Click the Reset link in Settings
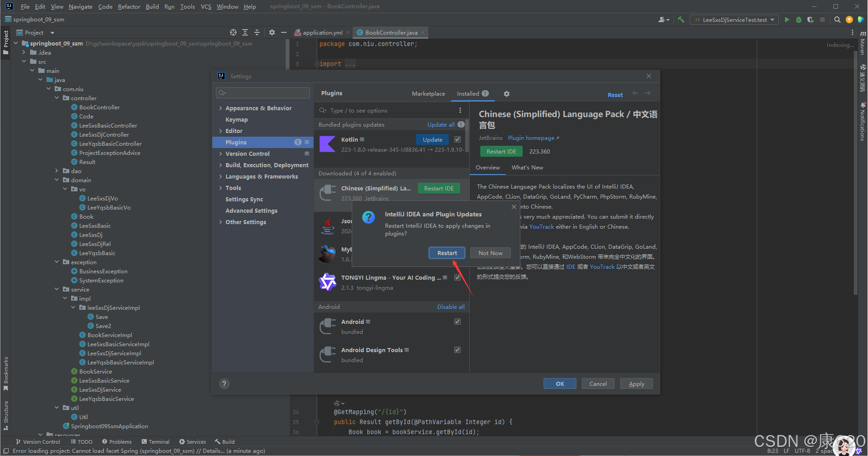Screen dimensions: 868x456 pyautogui.click(x=615, y=95)
